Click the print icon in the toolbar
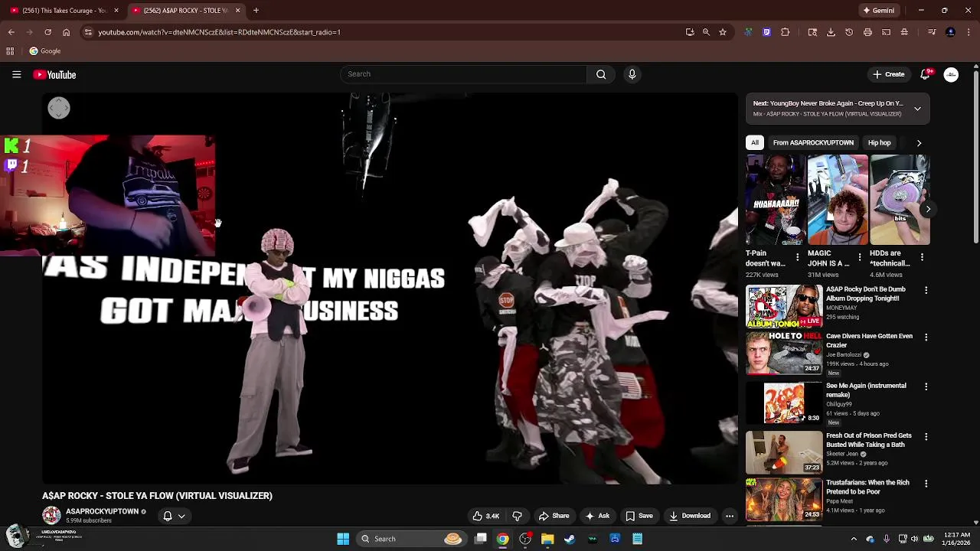Screen dimensions: 980x551 867,32
